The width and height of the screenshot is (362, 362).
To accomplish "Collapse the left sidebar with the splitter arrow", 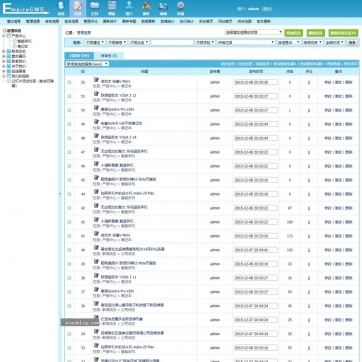I will click(60, 194).
